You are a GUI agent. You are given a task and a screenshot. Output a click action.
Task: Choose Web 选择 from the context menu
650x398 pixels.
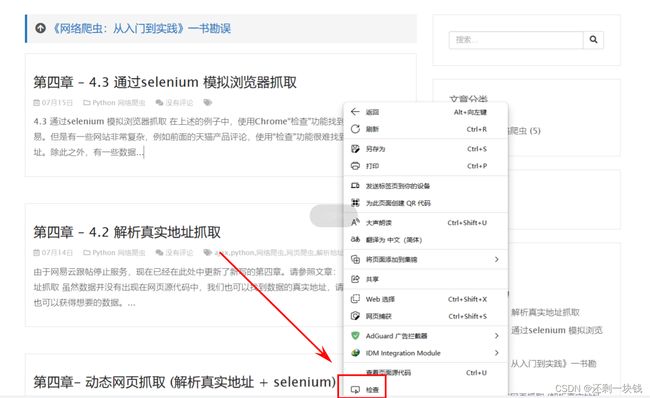point(426,299)
